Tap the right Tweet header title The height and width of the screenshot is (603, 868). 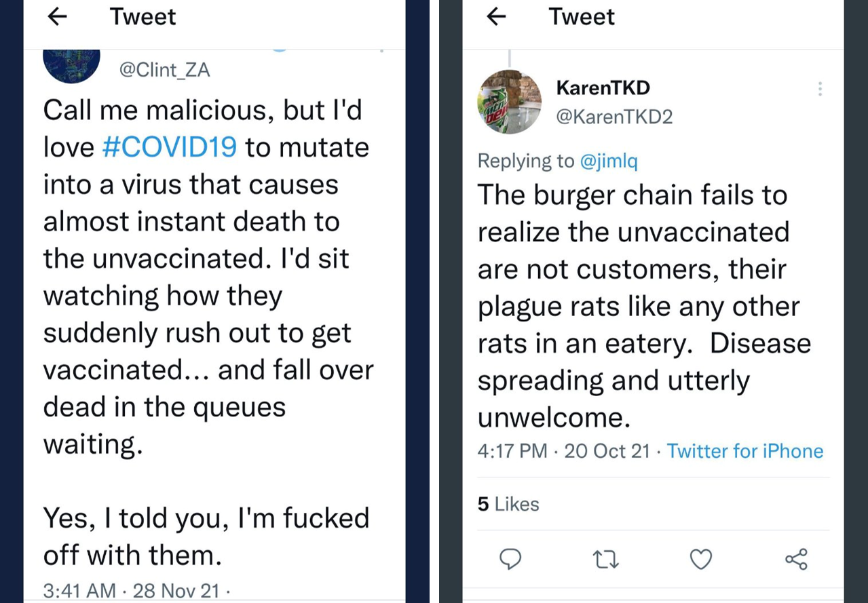tap(582, 17)
